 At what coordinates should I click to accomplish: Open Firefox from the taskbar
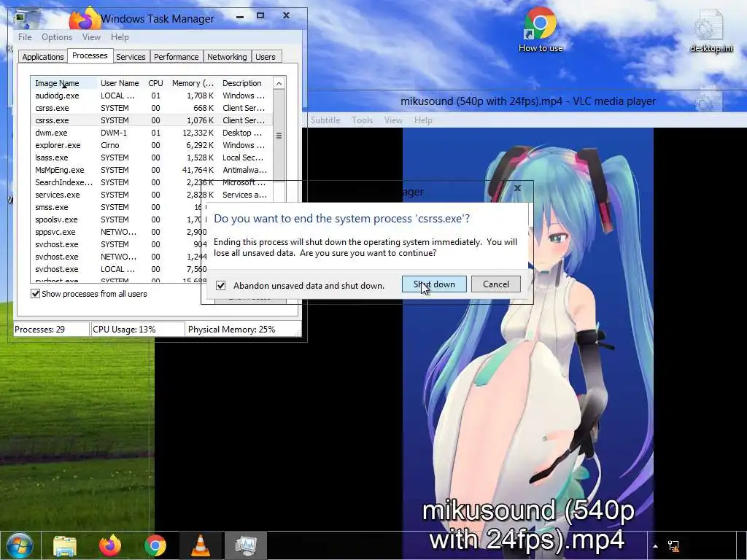pyautogui.click(x=110, y=545)
